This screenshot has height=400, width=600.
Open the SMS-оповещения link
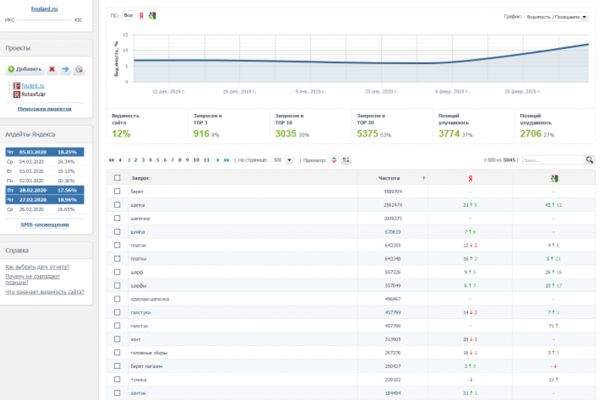tap(45, 225)
